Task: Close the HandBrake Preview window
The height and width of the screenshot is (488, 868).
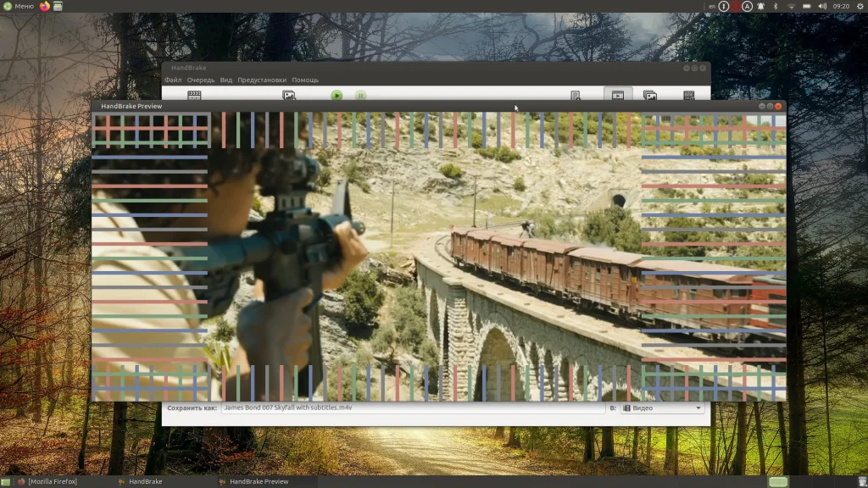Action: click(x=778, y=106)
